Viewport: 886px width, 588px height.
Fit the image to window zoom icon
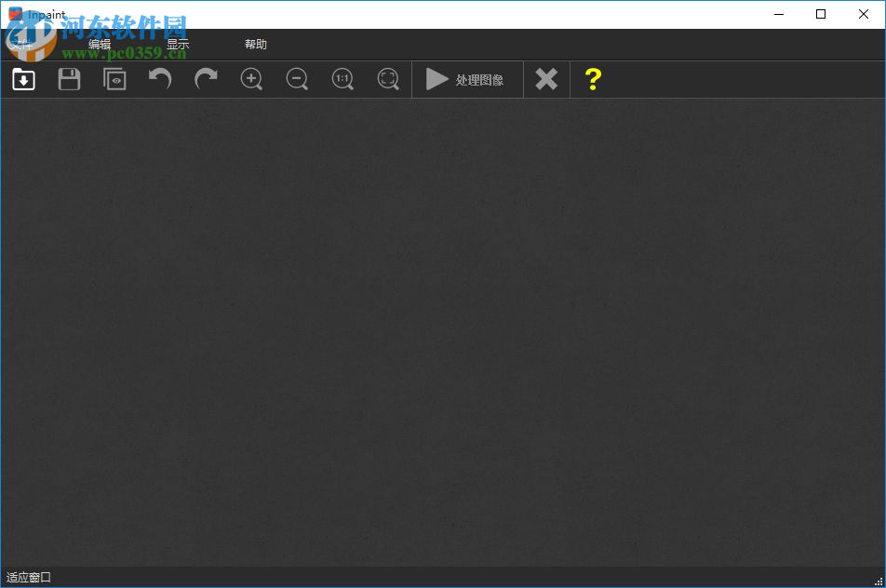388,79
